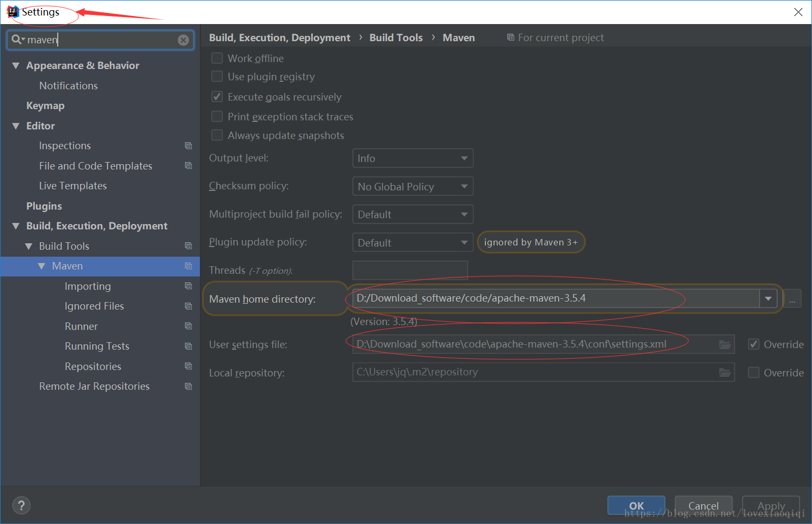Click the project-level icon beside Ignored Files

188,306
